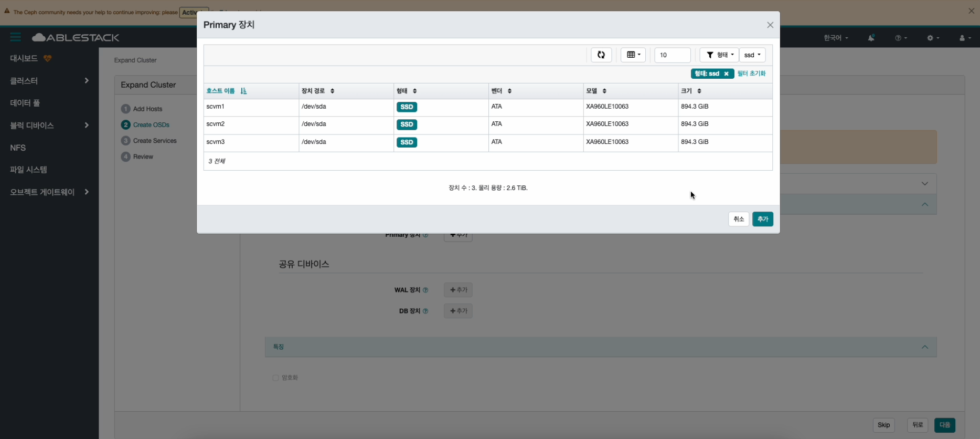
Task: Select NFS in the sidebar menu
Action: [18, 148]
